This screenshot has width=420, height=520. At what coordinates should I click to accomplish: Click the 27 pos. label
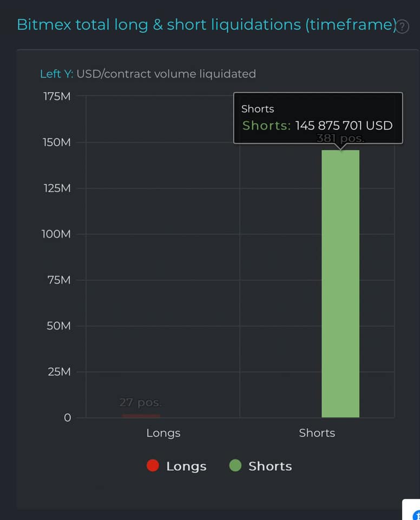(x=141, y=402)
